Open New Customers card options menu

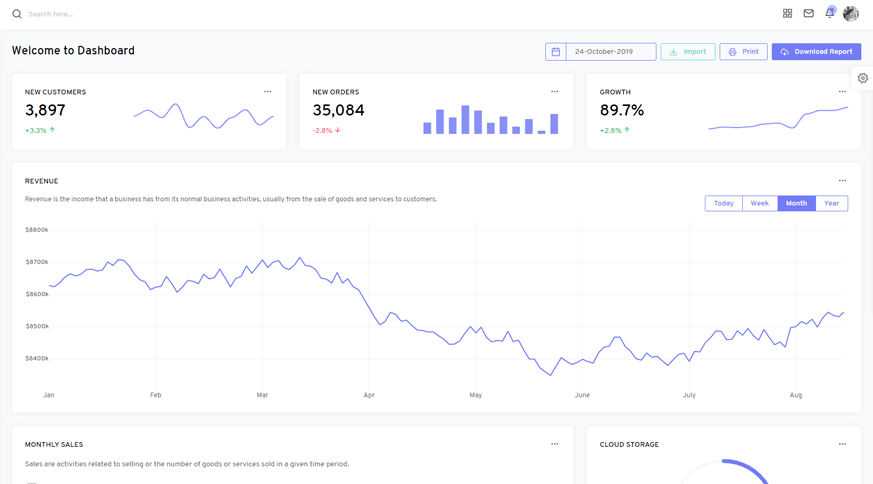267,92
